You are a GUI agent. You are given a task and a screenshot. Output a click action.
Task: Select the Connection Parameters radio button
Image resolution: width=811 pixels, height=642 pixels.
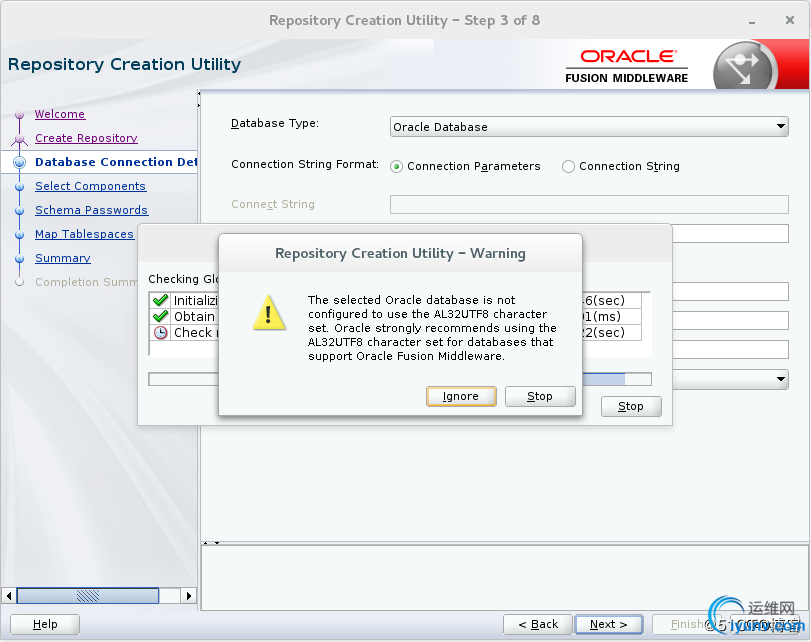(397, 167)
